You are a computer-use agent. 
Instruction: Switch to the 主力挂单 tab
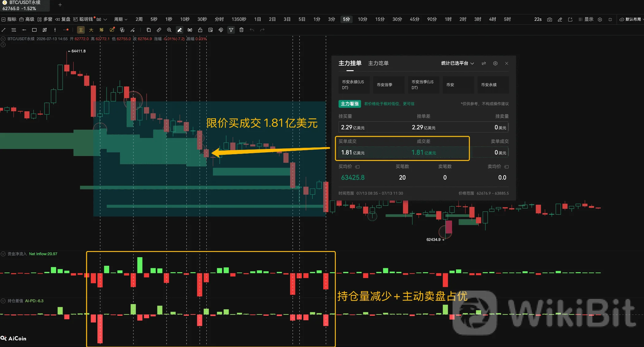click(350, 63)
